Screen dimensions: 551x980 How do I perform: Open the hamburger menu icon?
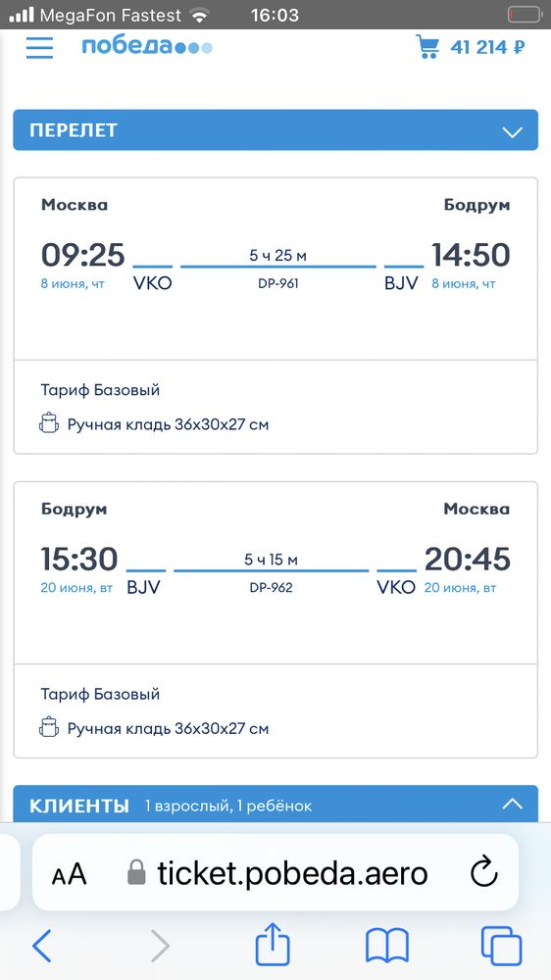39,47
